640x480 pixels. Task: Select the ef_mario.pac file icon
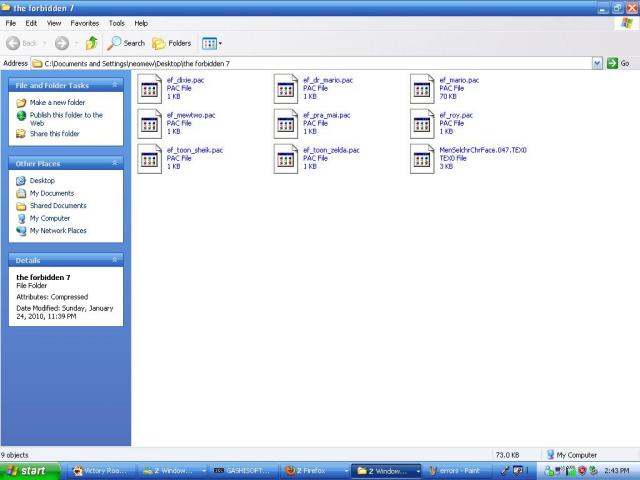point(422,88)
